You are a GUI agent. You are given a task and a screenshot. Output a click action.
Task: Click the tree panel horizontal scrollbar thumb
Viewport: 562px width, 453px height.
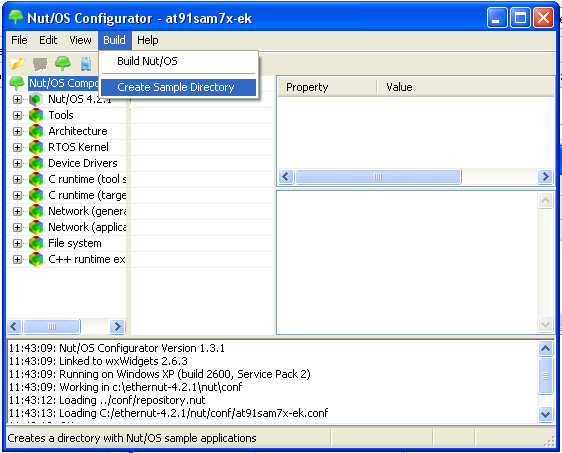pyautogui.click(x=52, y=326)
